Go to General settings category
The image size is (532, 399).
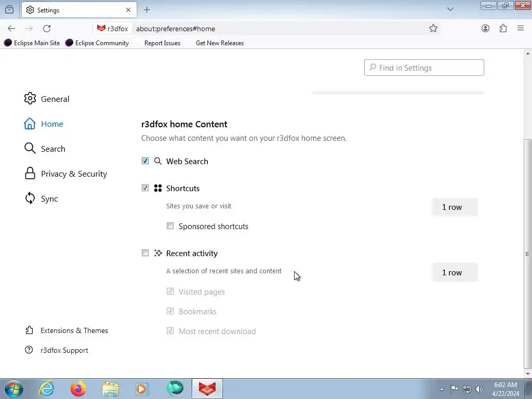(x=47, y=99)
